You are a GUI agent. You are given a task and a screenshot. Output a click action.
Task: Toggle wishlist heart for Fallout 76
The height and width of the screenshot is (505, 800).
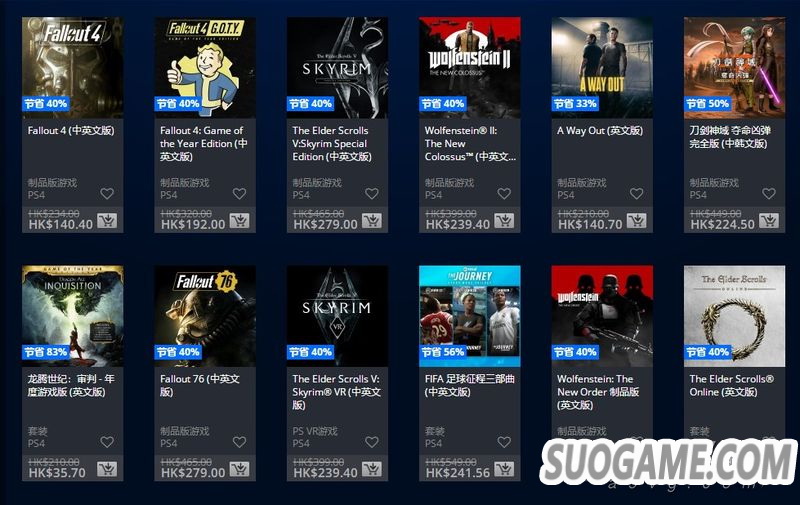pyautogui.click(x=239, y=442)
